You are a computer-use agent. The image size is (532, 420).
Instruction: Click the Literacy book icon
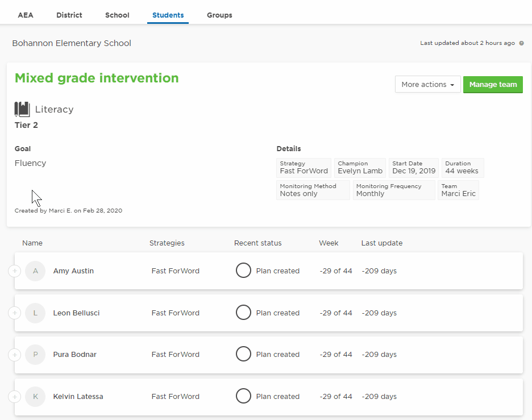pos(22,109)
